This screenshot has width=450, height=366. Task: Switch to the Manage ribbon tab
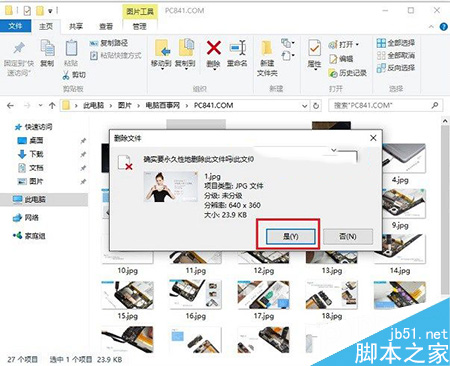tap(139, 26)
